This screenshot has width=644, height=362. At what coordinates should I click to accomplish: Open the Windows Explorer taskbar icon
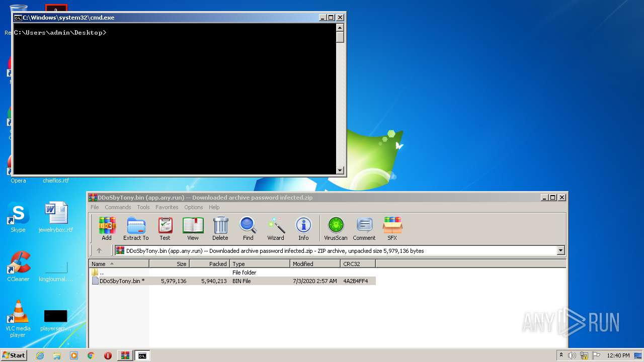[x=57, y=355]
